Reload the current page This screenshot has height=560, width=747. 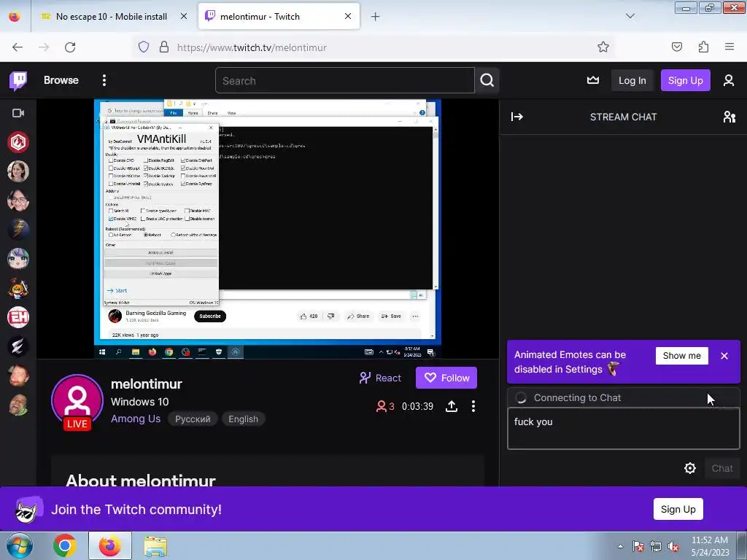pos(70,47)
